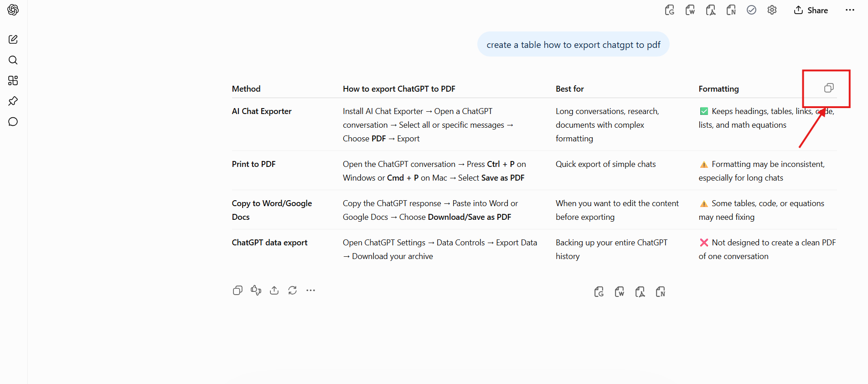Click 'Keeps headings, tables, links' cell

click(x=766, y=118)
